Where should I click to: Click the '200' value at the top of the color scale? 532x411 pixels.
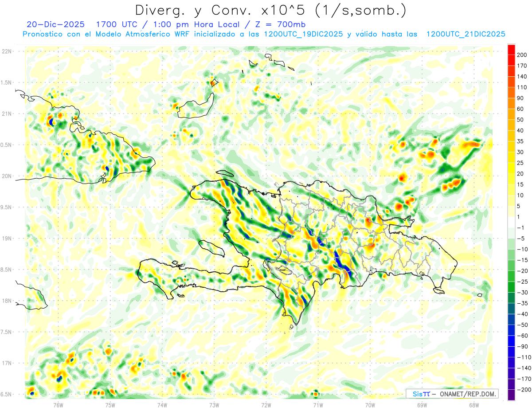point(522,55)
